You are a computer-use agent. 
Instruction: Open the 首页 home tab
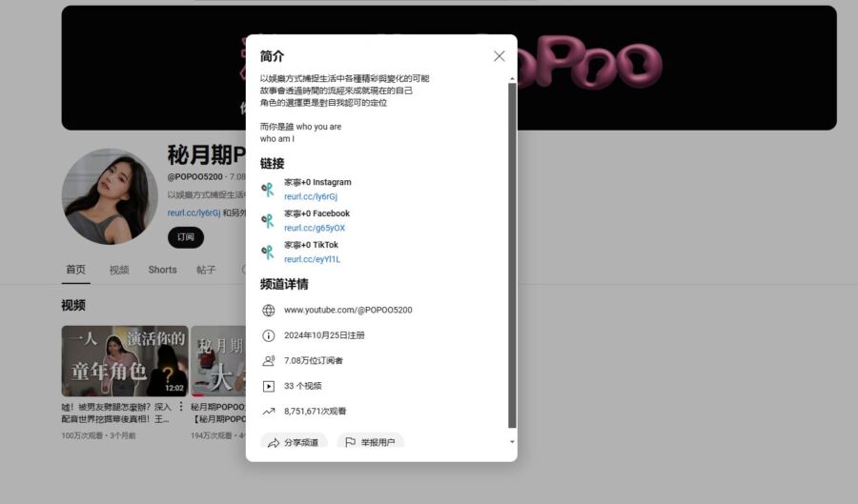point(75,270)
